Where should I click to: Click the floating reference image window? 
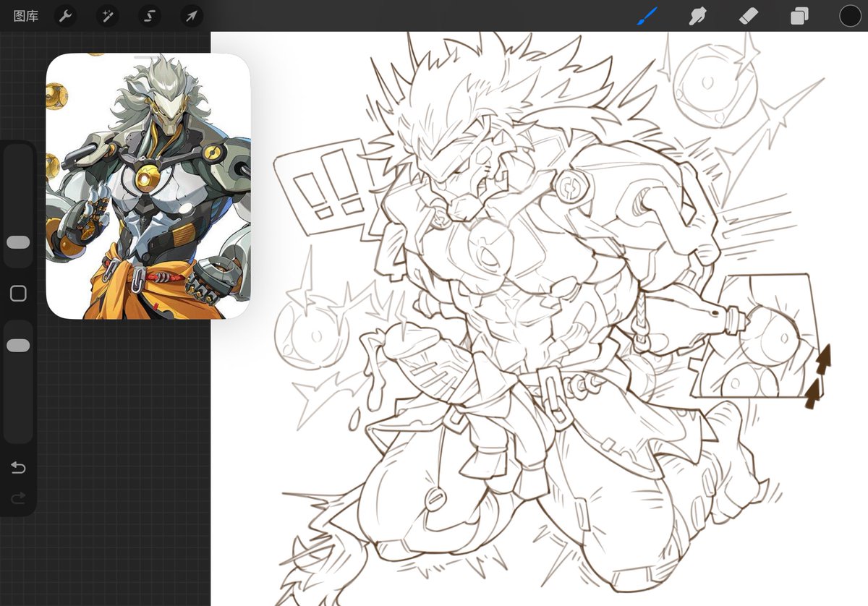pos(148,187)
